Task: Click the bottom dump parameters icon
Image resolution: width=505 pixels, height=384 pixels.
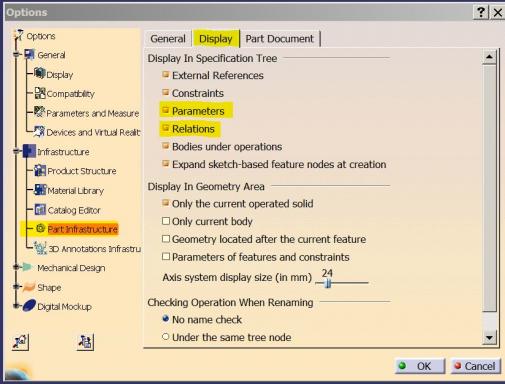Action: (x=85, y=342)
